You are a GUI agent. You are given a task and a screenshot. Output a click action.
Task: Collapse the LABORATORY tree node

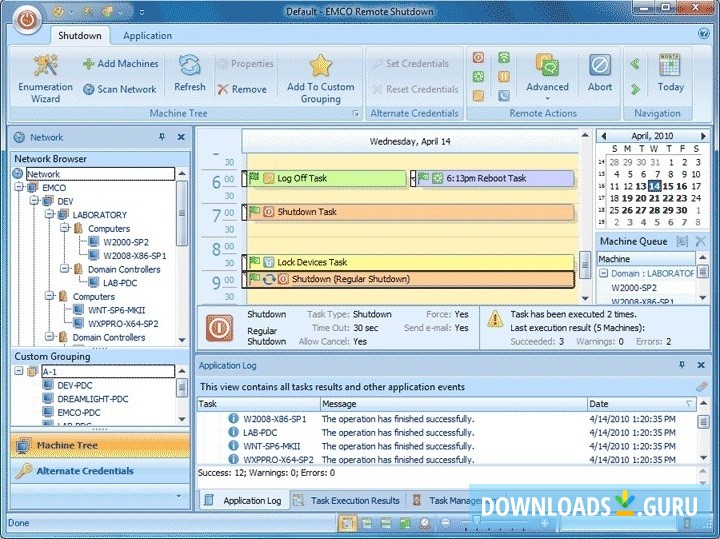coord(49,214)
